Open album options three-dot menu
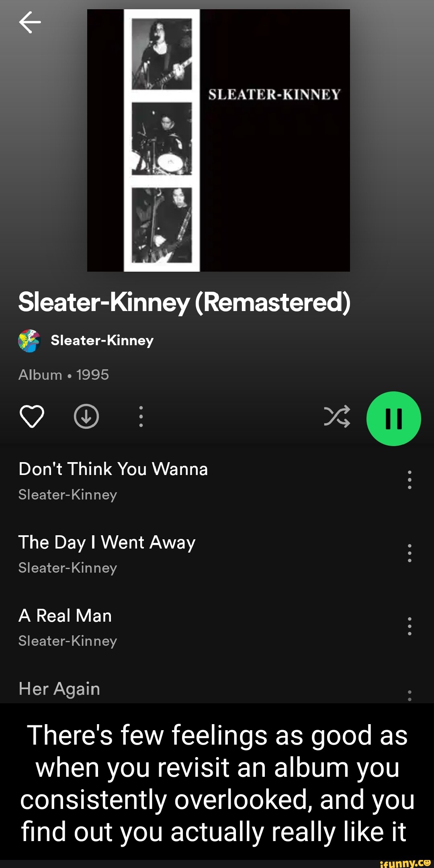 [x=141, y=416]
